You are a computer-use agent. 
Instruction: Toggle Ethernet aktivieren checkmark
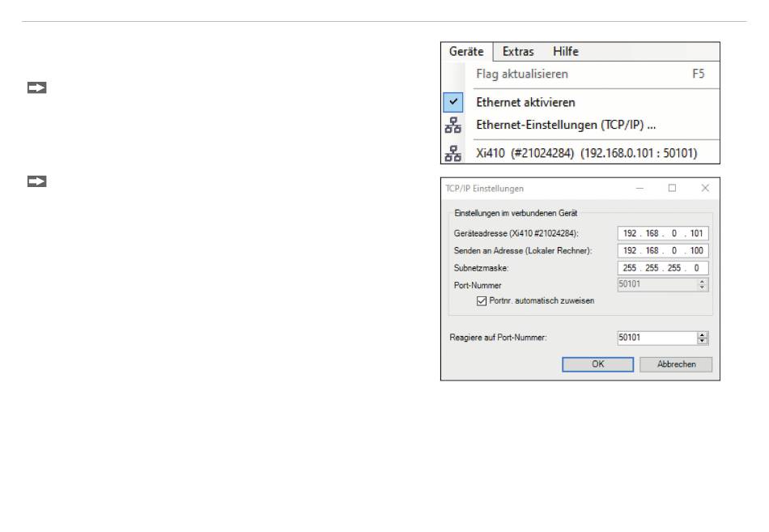tap(453, 102)
